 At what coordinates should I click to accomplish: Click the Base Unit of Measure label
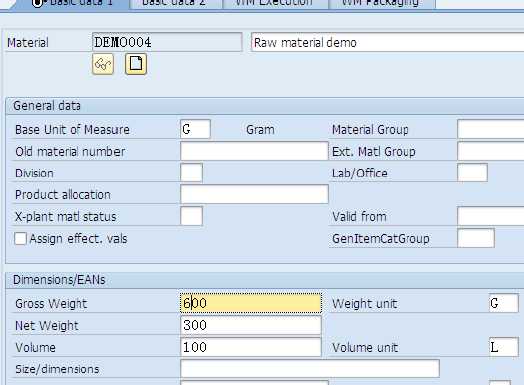coord(73,130)
